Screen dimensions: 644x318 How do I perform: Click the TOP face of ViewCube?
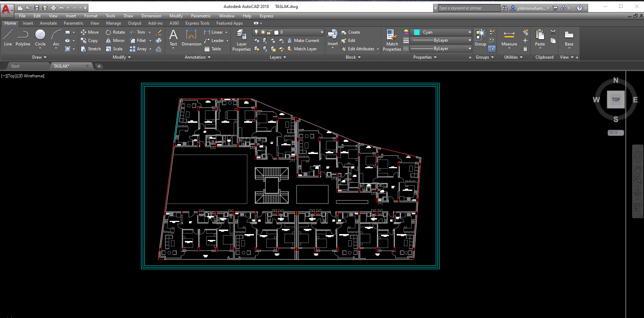pos(616,100)
